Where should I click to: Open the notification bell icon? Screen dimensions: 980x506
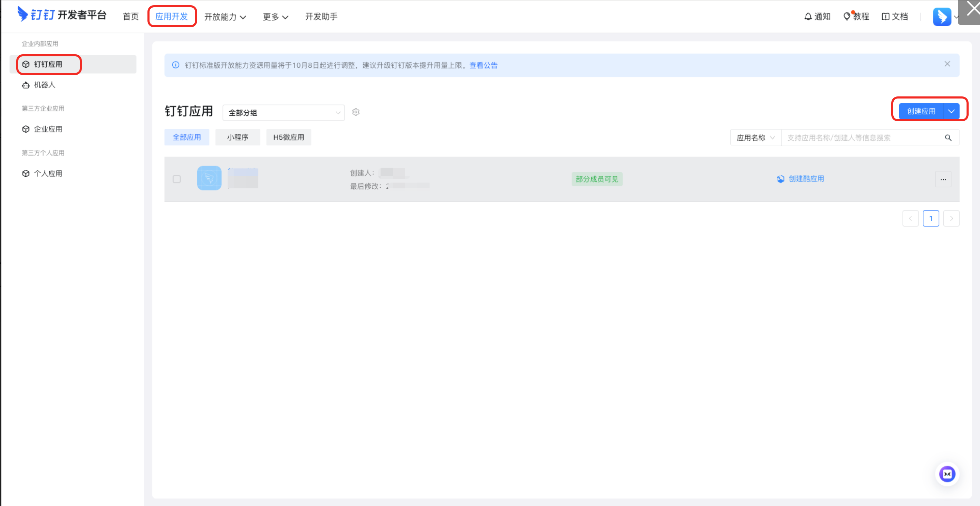808,16
